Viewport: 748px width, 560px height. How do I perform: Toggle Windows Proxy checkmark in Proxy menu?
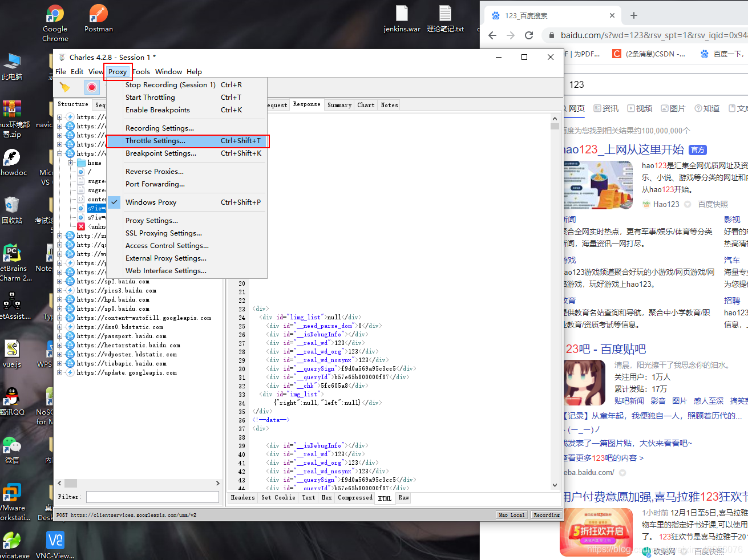click(114, 202)
